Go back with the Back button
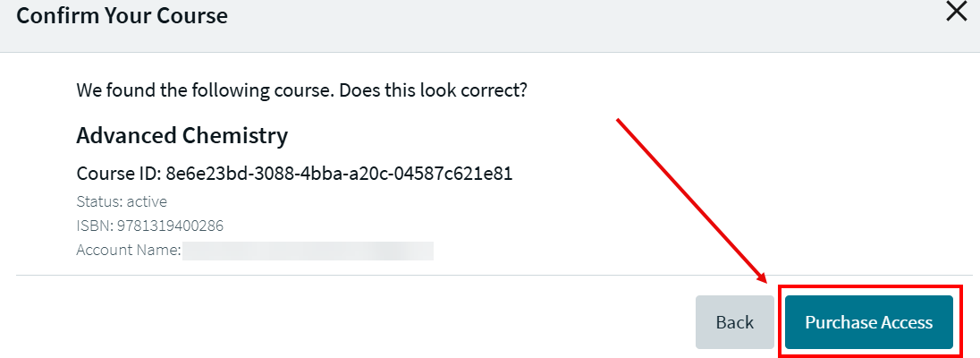980x358 pixels. click(734, 322)
